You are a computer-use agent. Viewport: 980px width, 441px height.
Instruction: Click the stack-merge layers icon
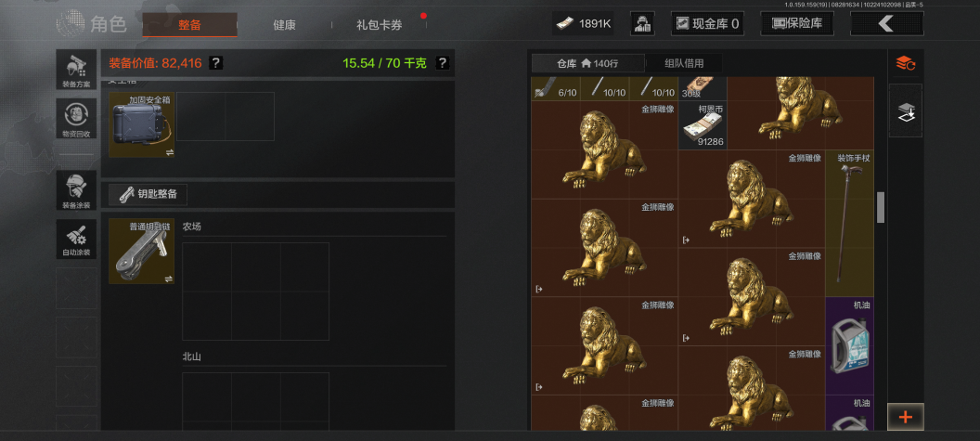pos(905,111)
